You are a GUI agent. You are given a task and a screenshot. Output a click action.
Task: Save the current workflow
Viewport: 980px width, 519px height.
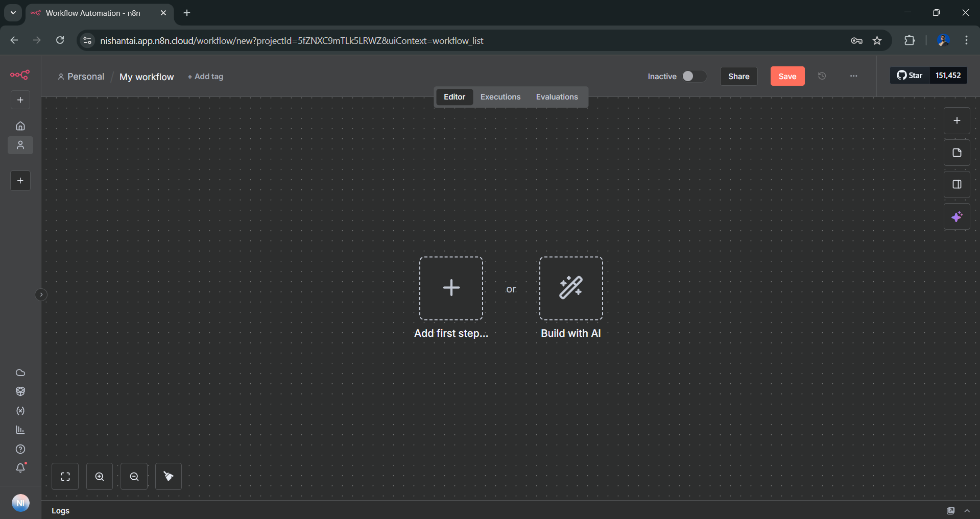(x=787, y=76)
